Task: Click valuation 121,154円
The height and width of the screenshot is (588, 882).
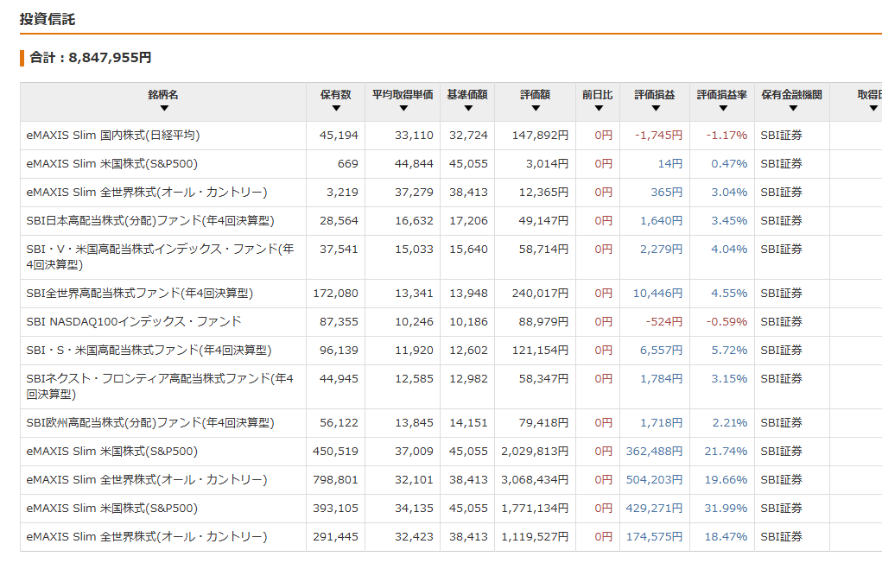Action: (x=540, y=351)
